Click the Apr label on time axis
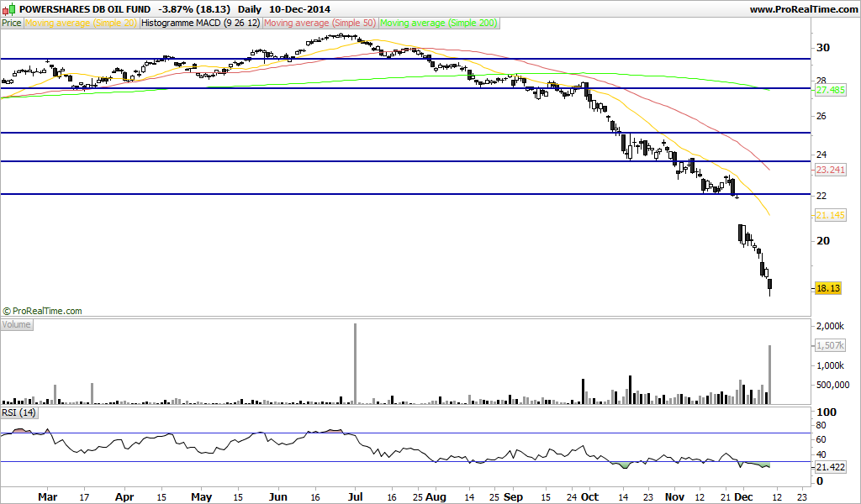The image size is (861, 504). click(x=124, y=497)
